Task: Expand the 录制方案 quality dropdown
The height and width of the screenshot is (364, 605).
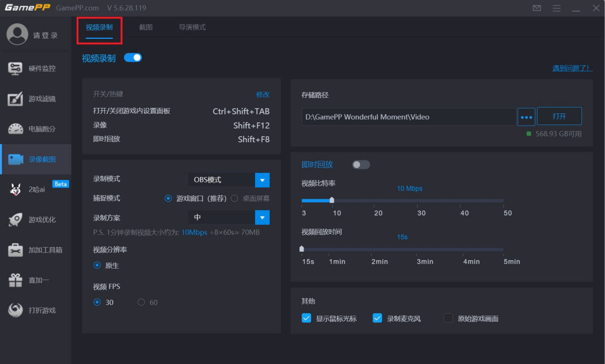Action: tap(262, 217)
